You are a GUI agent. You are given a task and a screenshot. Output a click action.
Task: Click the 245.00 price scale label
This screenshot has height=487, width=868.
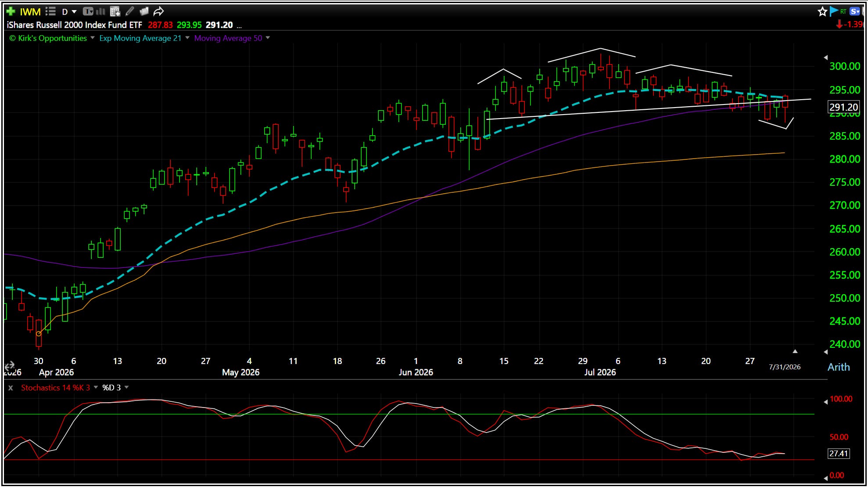click(x=845, y=321)
